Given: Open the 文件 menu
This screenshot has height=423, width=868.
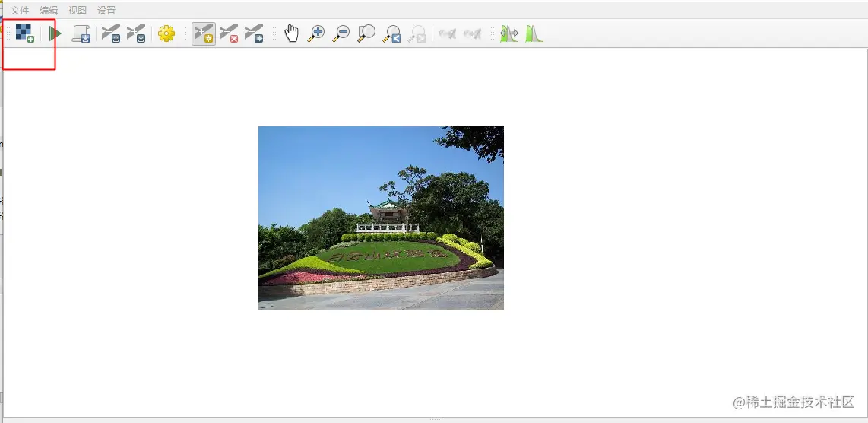Looking at the screenshot, I should [x=20, y=10].
